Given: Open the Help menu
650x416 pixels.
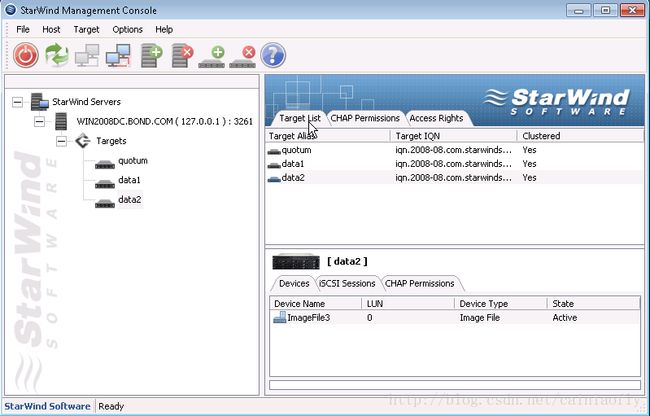Looking at the screenshot, I should click(x=164, y=29).
